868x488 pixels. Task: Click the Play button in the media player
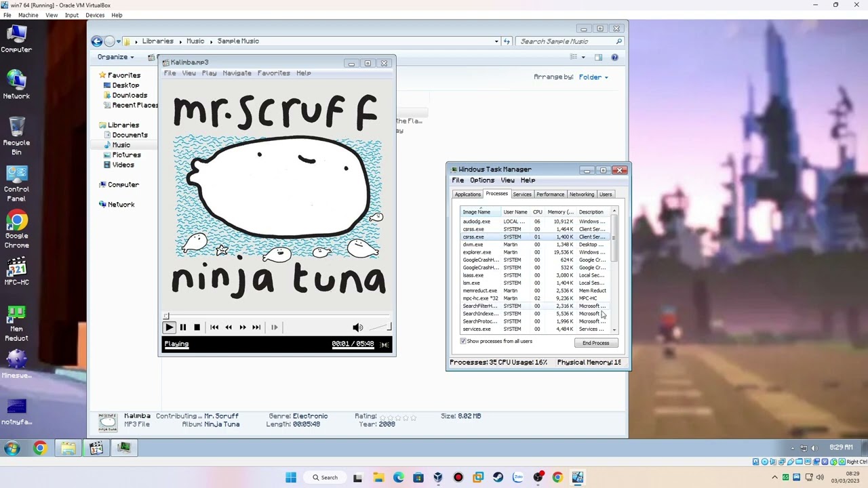tap(169, 327)
